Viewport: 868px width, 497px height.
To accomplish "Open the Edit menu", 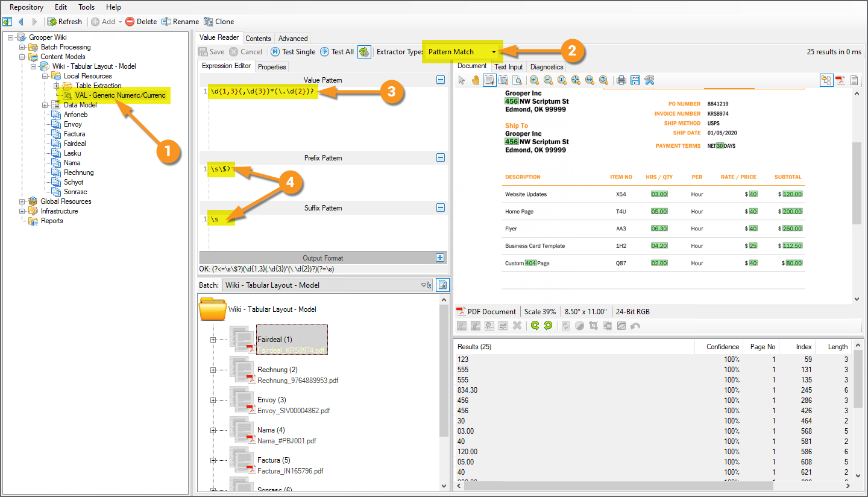I will (x=61, y=7).
